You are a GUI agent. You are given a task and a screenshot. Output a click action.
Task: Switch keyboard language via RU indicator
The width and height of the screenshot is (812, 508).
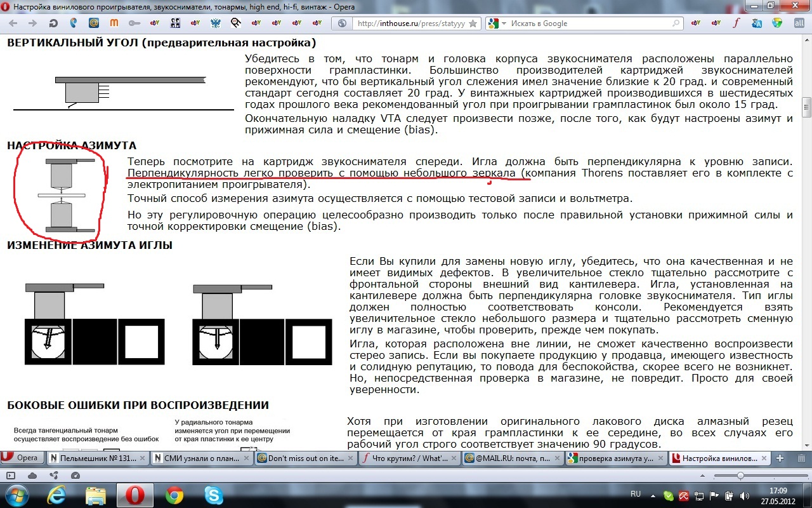[x=635, y=494]
